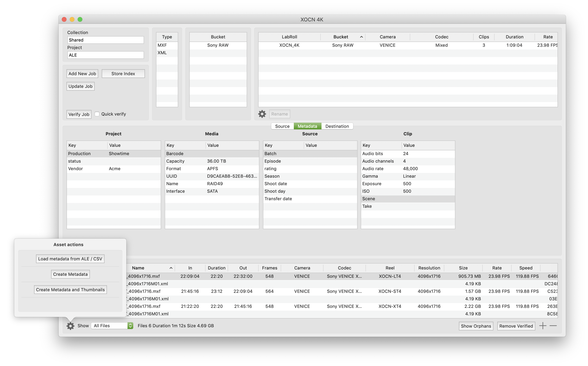The image size is (588, 366).
Task: Select the XOCN_4K LabRoll row
Action: [x=408, y=45]
